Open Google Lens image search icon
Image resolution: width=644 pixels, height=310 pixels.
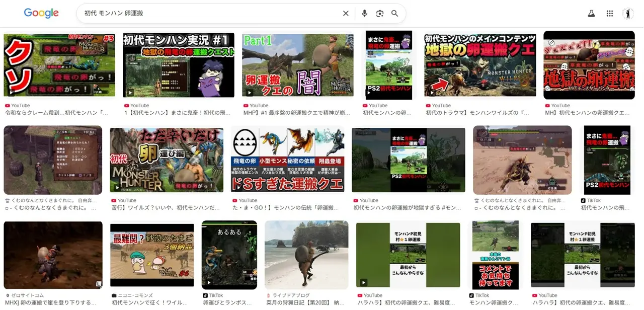[380, 14]
